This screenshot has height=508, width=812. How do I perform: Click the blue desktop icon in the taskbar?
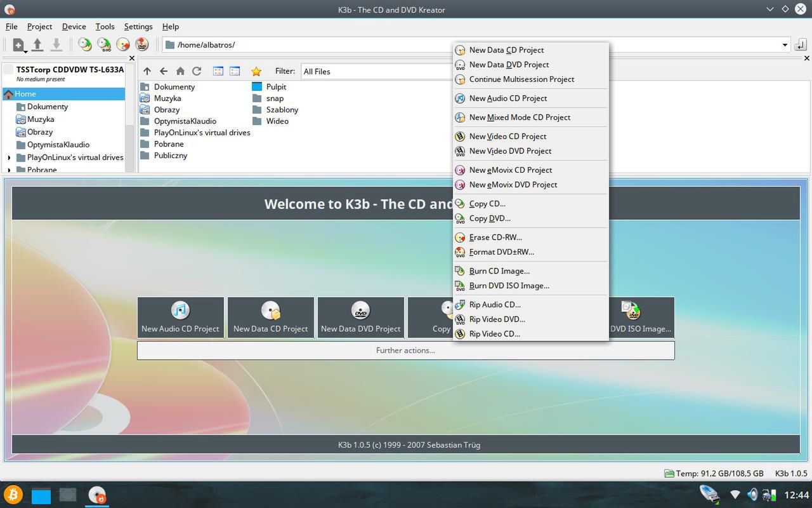pyautogui.click(x=41, y=495)
